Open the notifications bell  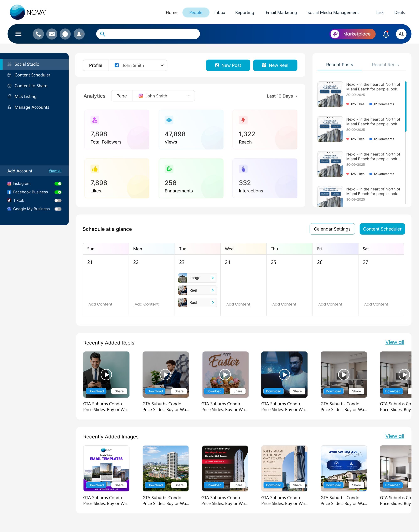(x=386, y=34)
